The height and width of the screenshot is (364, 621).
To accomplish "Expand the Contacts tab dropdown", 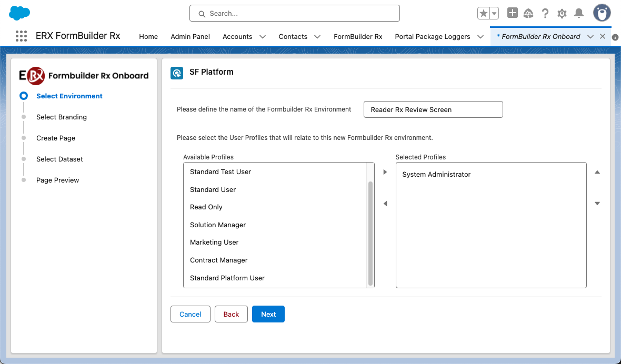I will point(317,36).
